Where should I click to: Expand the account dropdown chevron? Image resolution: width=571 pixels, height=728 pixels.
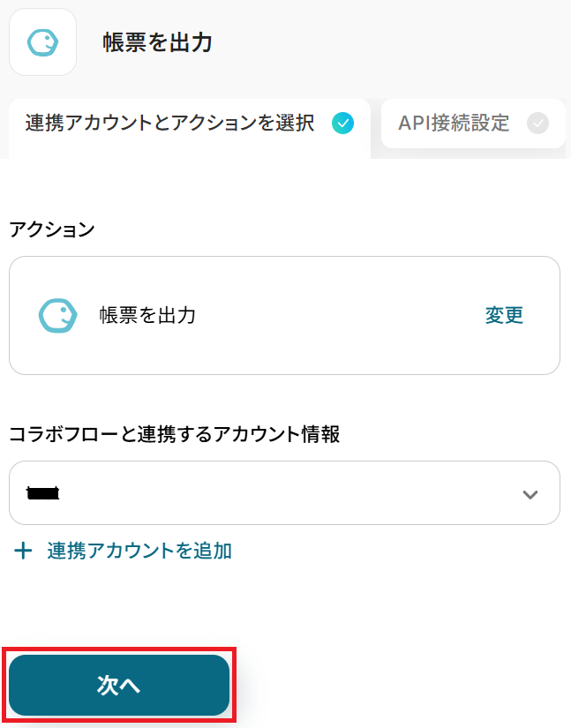click(530, 494)
